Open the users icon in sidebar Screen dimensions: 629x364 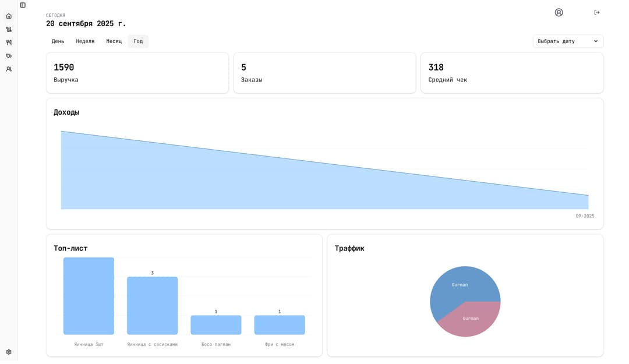point(9,69)
